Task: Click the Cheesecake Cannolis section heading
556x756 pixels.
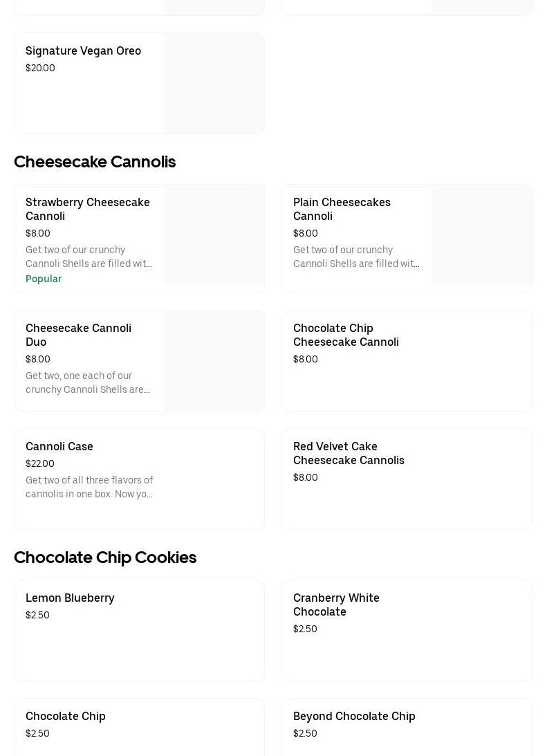Action: click(95, 162)
